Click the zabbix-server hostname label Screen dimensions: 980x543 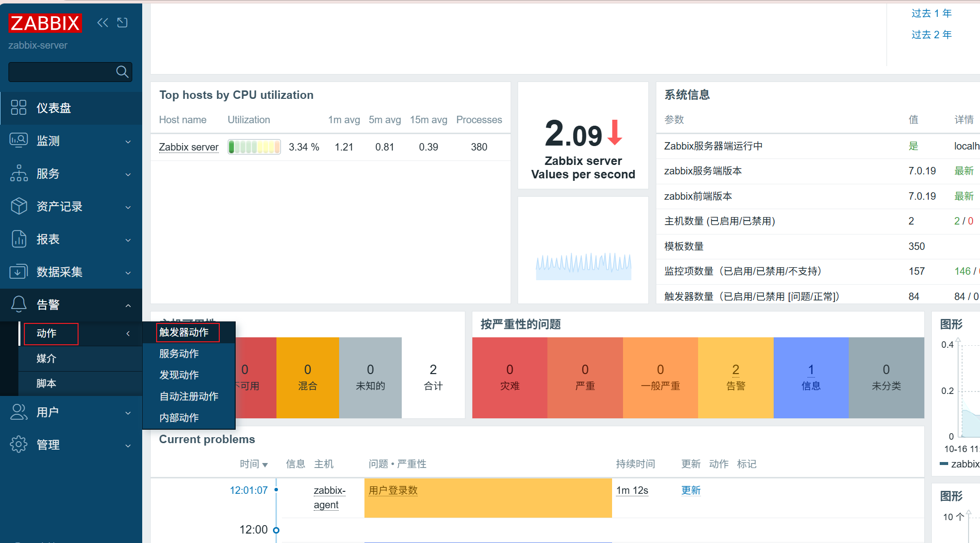[38, 45]
